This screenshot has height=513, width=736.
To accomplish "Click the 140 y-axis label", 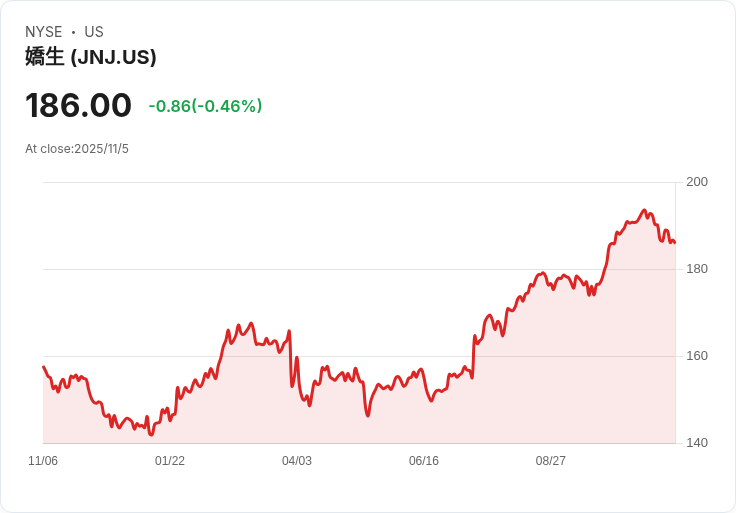I will click(697, 443).
